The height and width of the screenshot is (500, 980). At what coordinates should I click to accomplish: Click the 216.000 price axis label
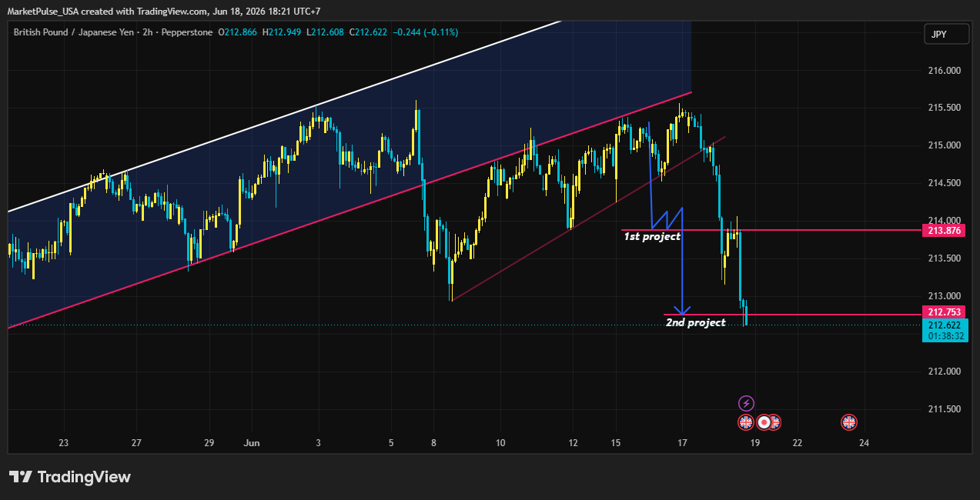point(945,71)
